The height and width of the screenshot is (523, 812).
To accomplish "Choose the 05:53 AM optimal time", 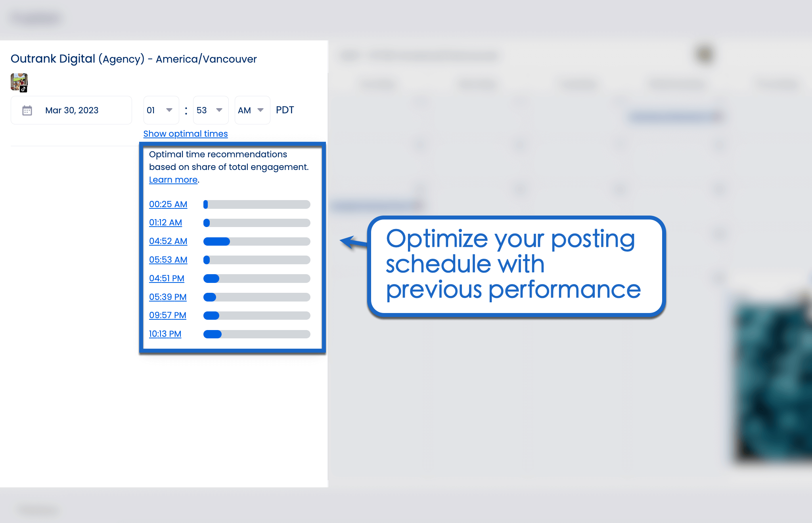I will [168, 260].
